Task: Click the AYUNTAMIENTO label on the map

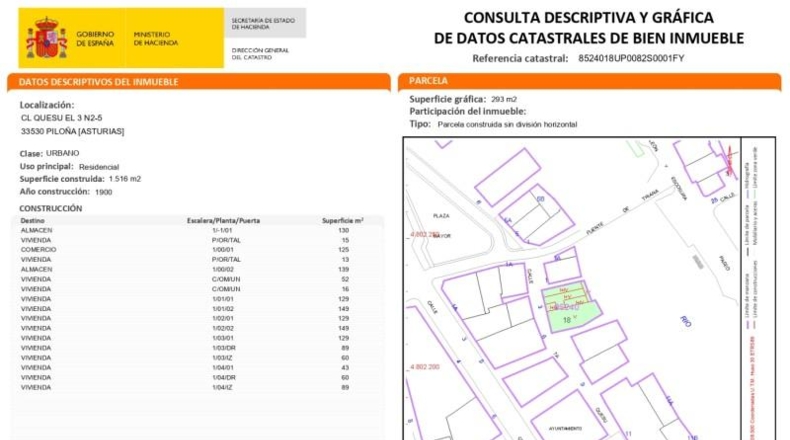Action: 565,428
